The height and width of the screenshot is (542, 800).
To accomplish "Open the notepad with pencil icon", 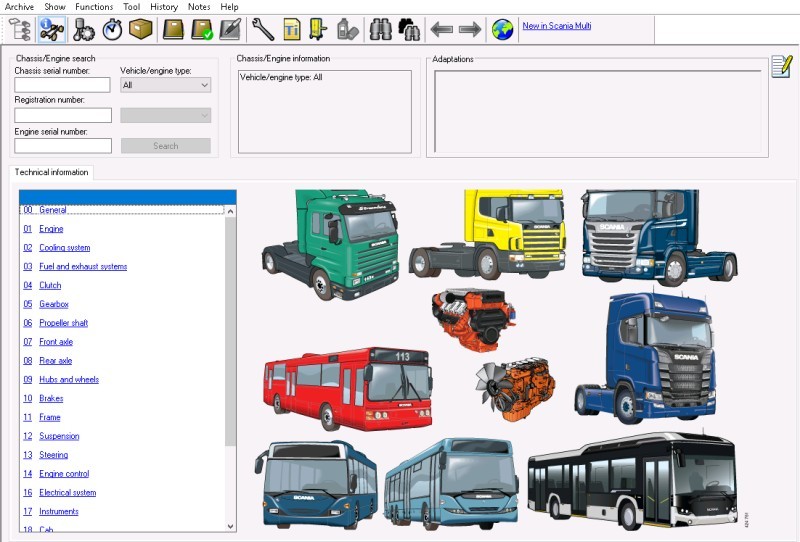I will [x=782, y=67].
